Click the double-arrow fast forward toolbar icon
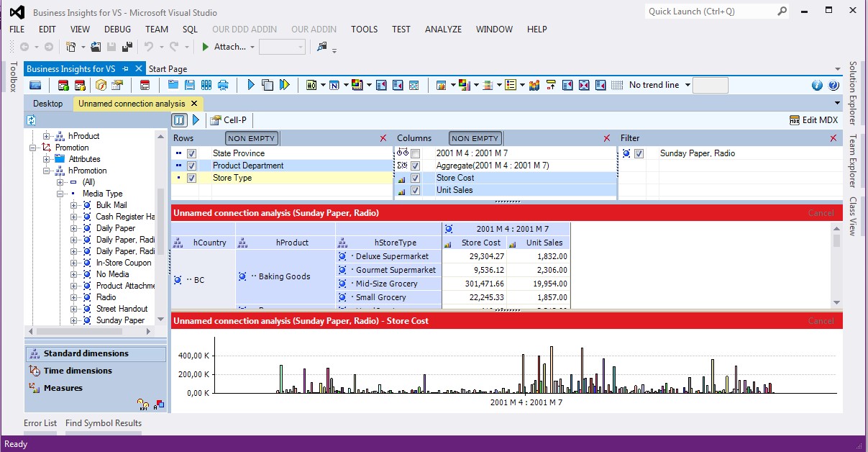 point(285,85)
